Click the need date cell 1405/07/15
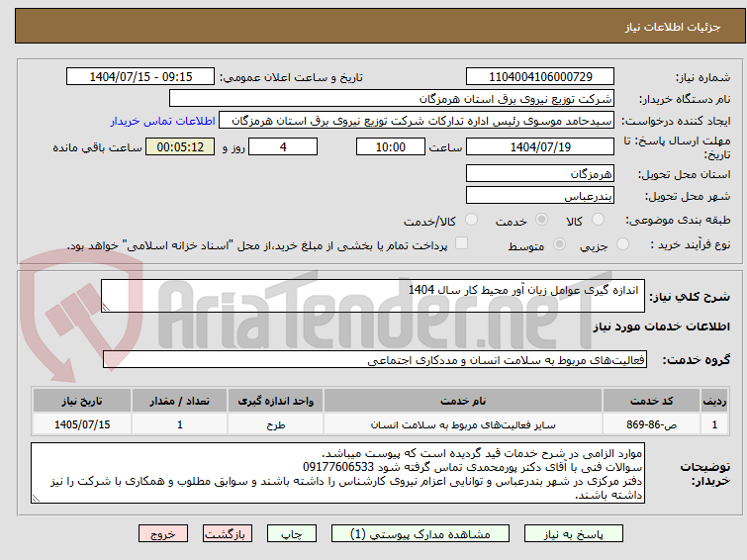Image resolution: width=747 pixels, height=560 pixels. 82,424
